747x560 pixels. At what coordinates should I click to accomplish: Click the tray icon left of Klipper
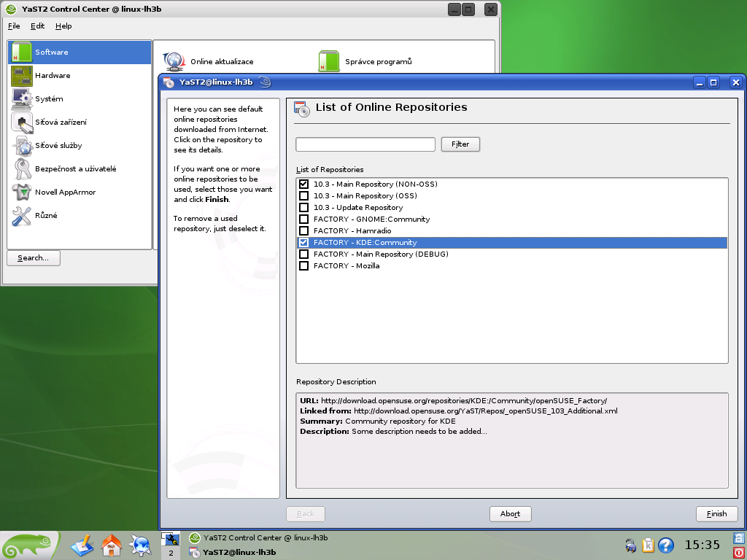631,545
